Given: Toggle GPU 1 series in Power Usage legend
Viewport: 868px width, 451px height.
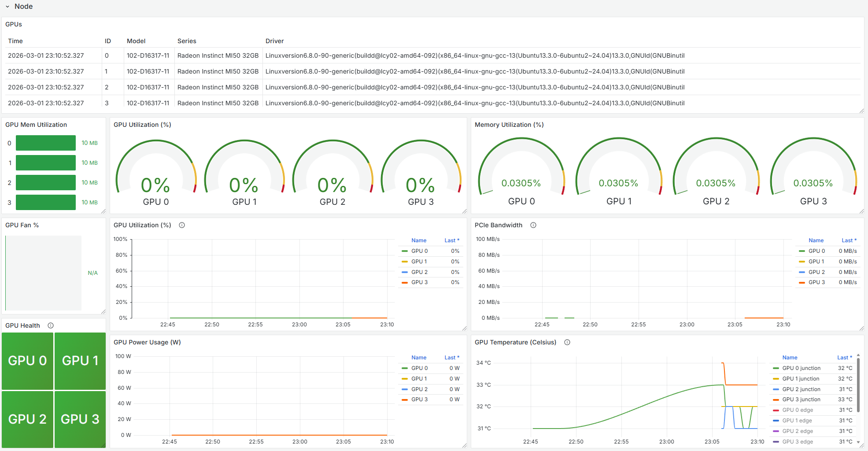Looking at the screenshot, I should 419,379.
